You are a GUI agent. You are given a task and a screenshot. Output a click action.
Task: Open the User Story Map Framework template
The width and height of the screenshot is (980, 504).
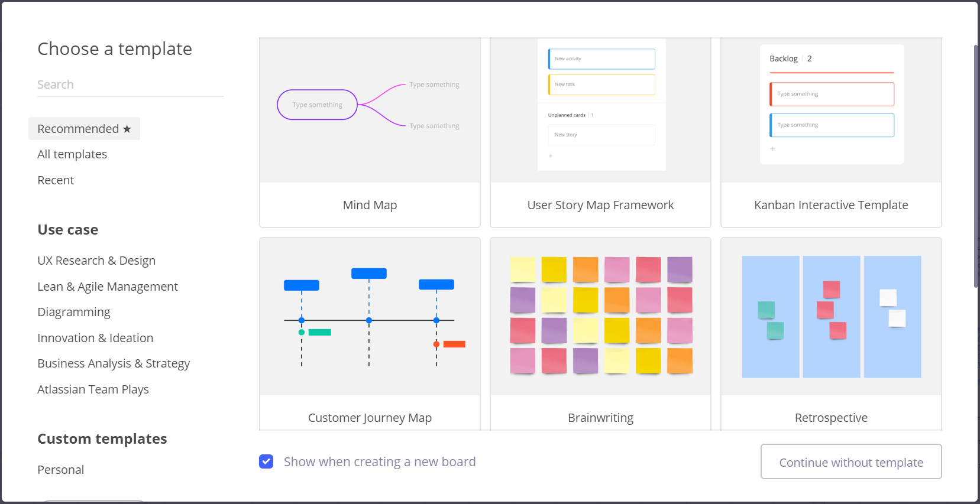coord(600,111)
